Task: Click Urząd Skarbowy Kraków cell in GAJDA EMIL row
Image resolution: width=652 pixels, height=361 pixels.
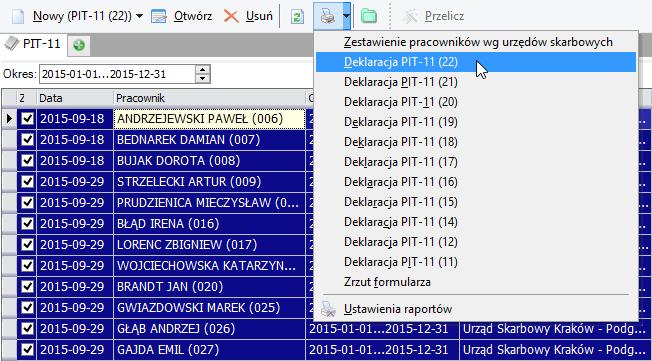Action: coord(555,349)
